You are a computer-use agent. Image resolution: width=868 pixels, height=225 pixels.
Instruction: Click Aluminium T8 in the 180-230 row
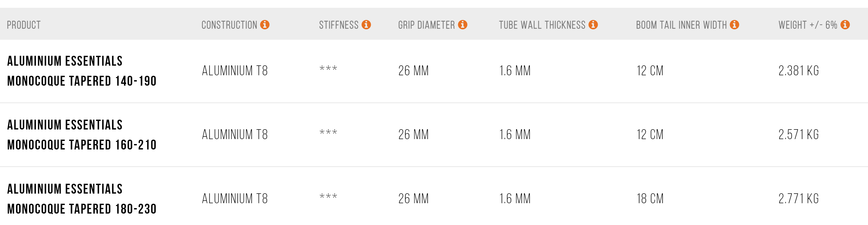[x=235, y=199]
